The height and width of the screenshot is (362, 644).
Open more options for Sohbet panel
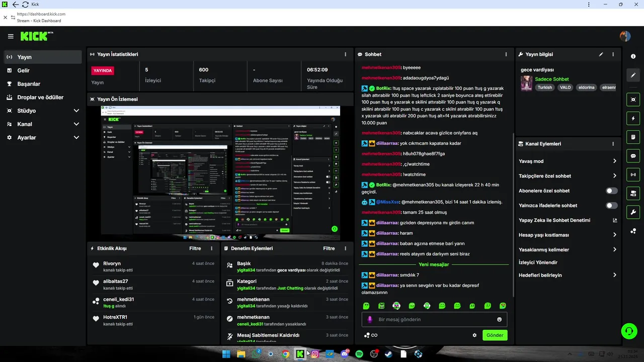506,54
